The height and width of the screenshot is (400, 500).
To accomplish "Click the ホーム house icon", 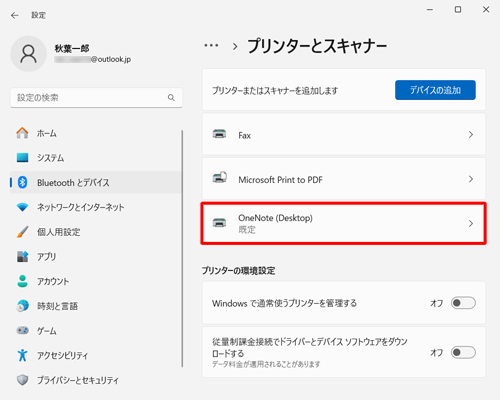I will coord(22,133).
